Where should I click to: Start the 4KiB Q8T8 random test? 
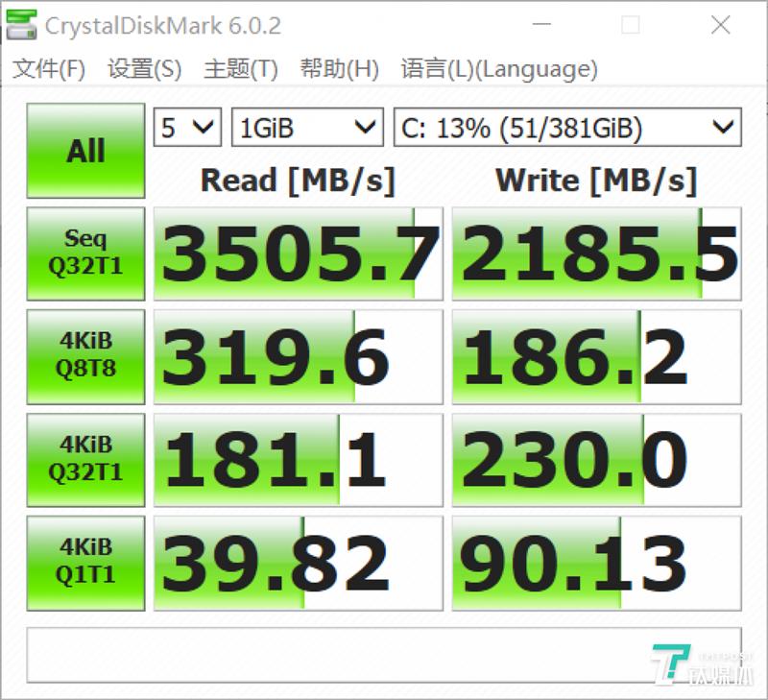pos(84,356)
